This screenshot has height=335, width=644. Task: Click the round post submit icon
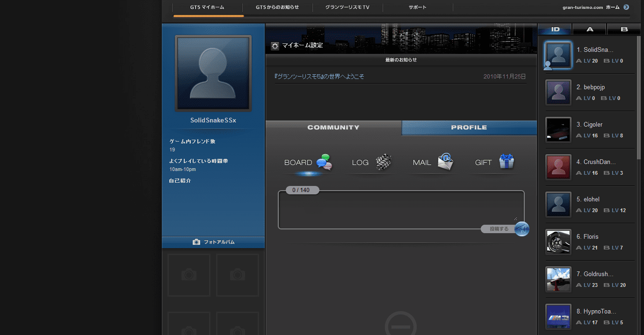(521, 229)
